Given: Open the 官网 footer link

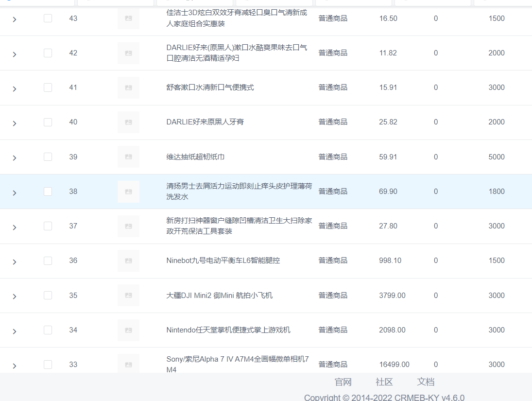Looking at the screenshot, I should (x=343, y=382).
